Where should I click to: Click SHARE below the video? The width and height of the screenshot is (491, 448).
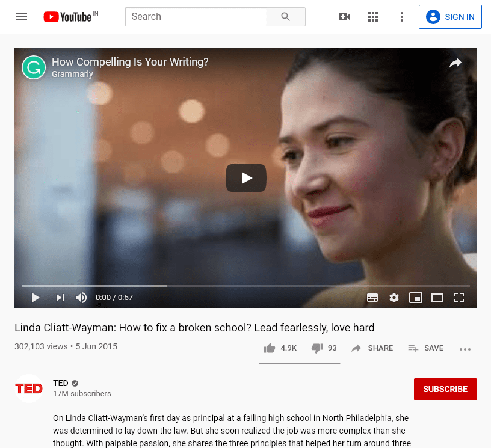372,348
